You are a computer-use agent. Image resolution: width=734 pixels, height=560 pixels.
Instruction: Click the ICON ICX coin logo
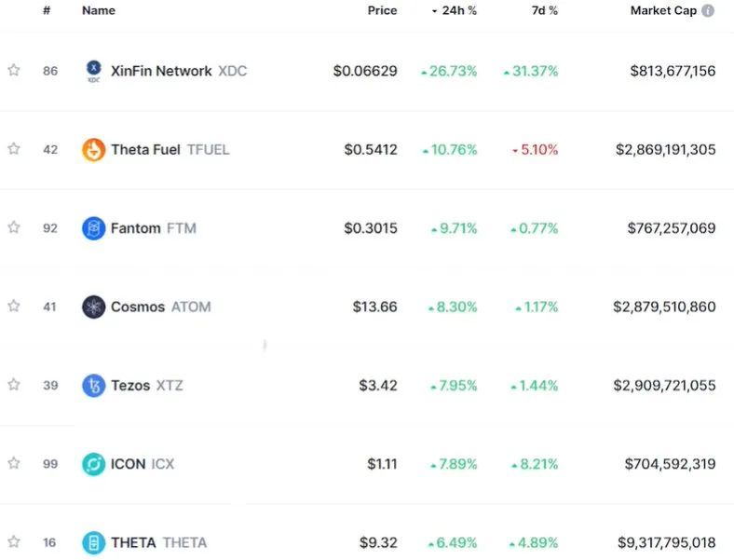click(x=94, y=463)
